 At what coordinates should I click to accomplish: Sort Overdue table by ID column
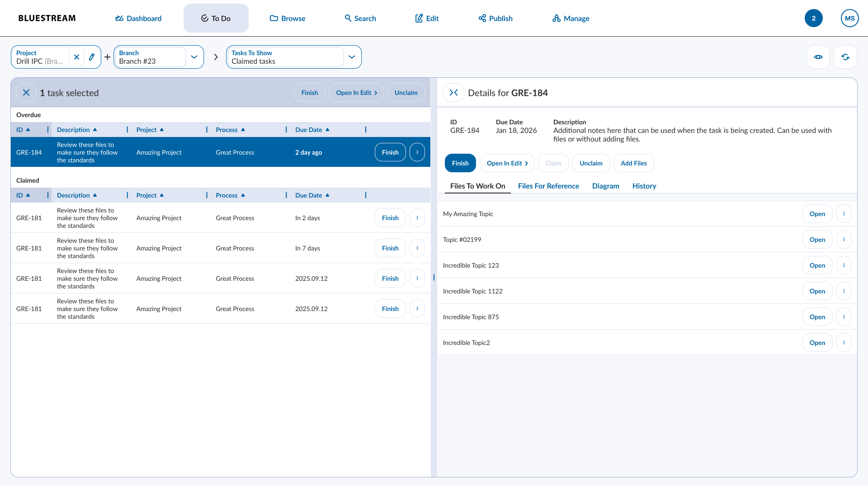pyautogui.click(x=23, y=130)
